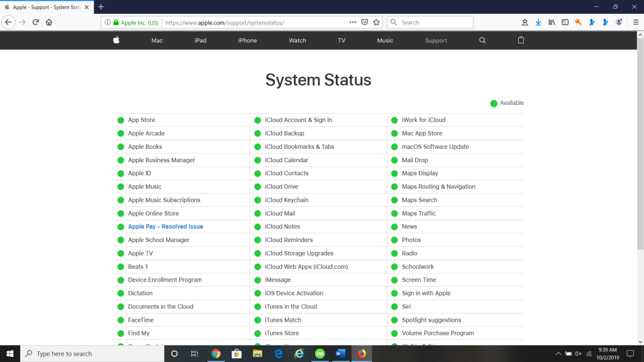Click the Save to Pocket icon
The height and width of the screenshot is (362, 644).
[364, 22]
